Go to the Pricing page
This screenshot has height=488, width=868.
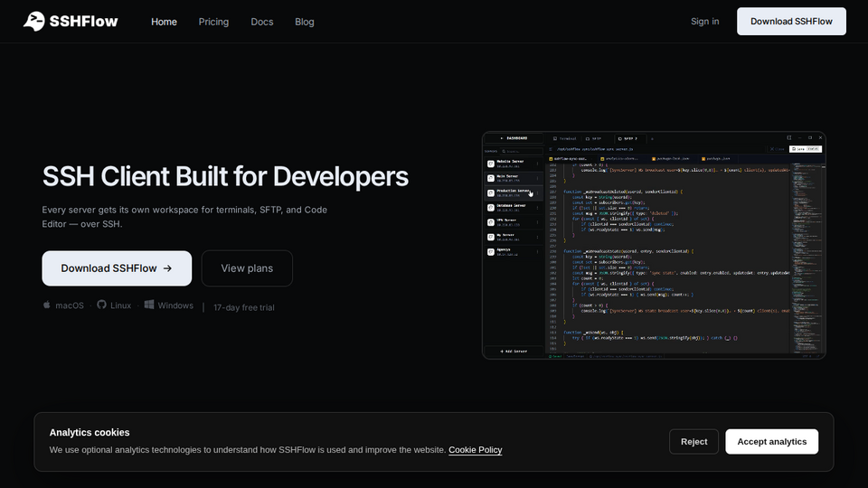[213, 22]
